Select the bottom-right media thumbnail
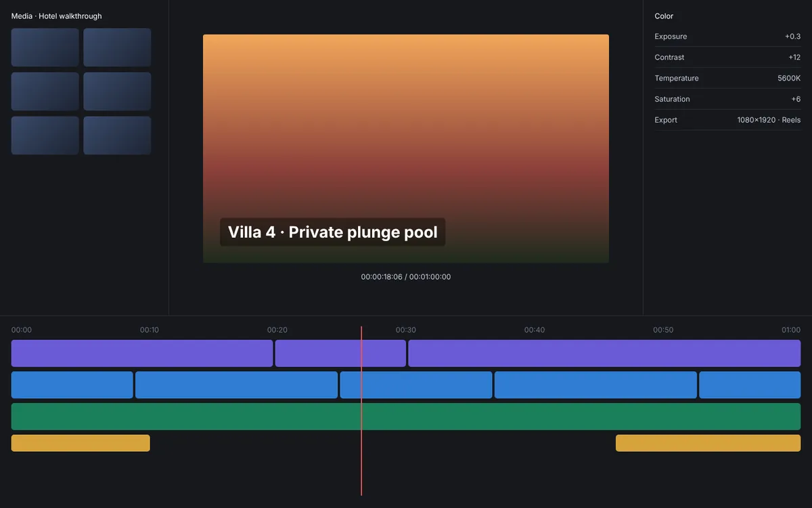 tap(117, 135)
